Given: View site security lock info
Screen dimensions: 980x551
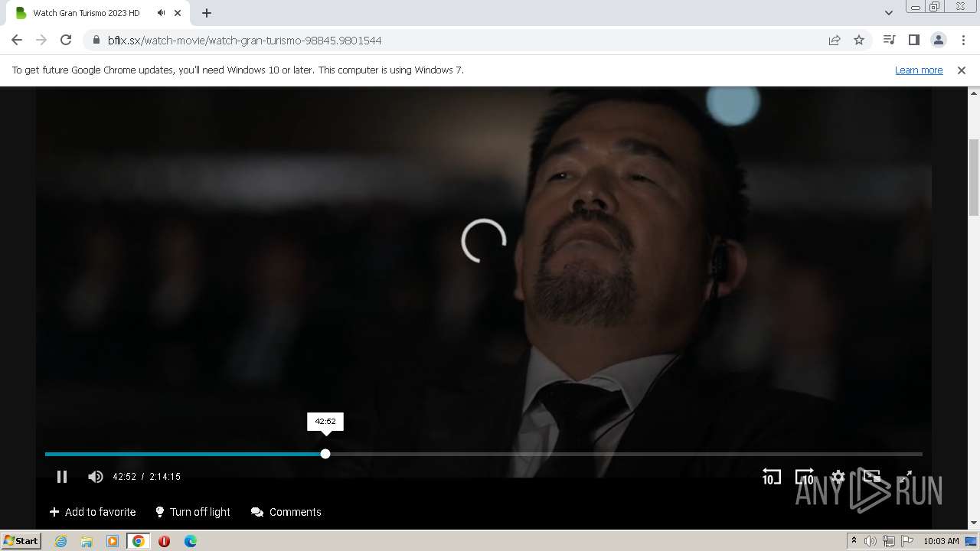Looking at the screenshot, I should (x=96, y=40).
